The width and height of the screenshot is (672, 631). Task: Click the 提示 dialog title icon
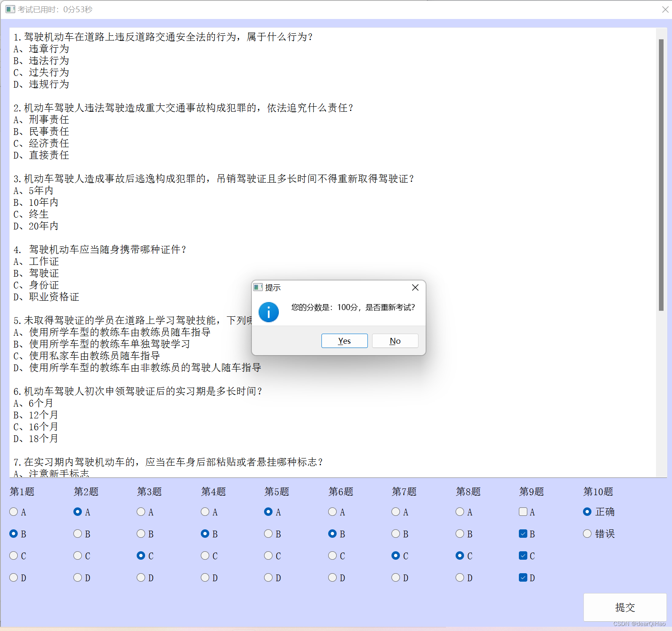[258, 287]
